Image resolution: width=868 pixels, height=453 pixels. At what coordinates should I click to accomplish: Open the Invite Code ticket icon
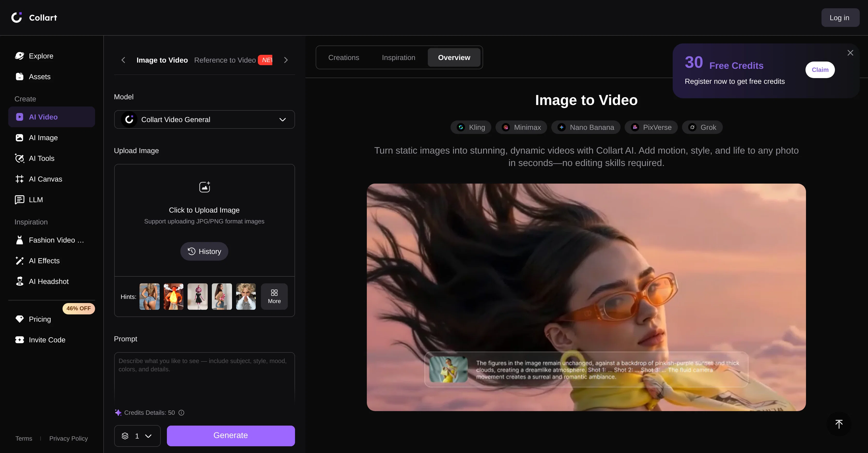(x=20, y=340)
